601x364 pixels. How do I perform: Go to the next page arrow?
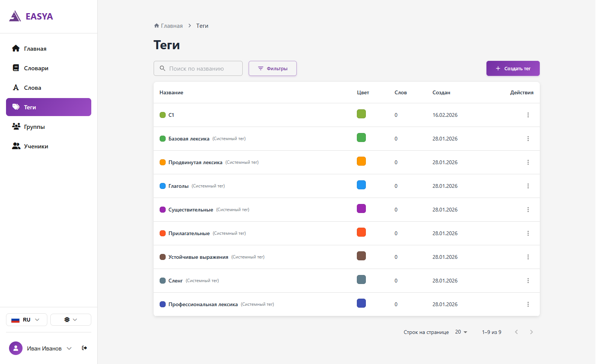[531, 332]
